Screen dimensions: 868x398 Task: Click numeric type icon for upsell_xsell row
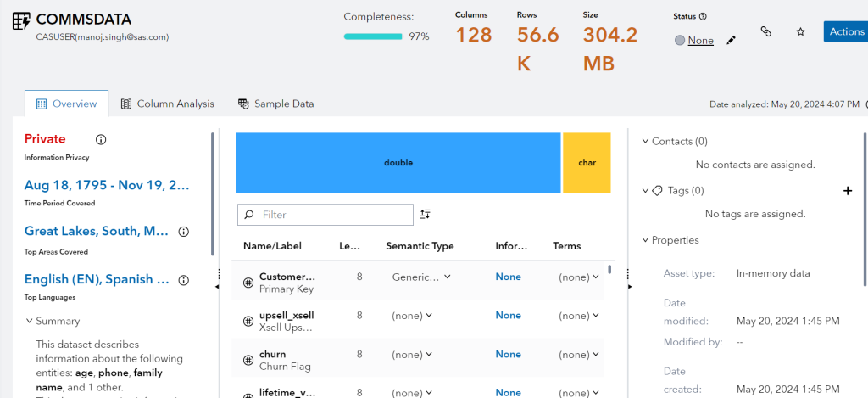pyautogui.click(x=248, y=321)
